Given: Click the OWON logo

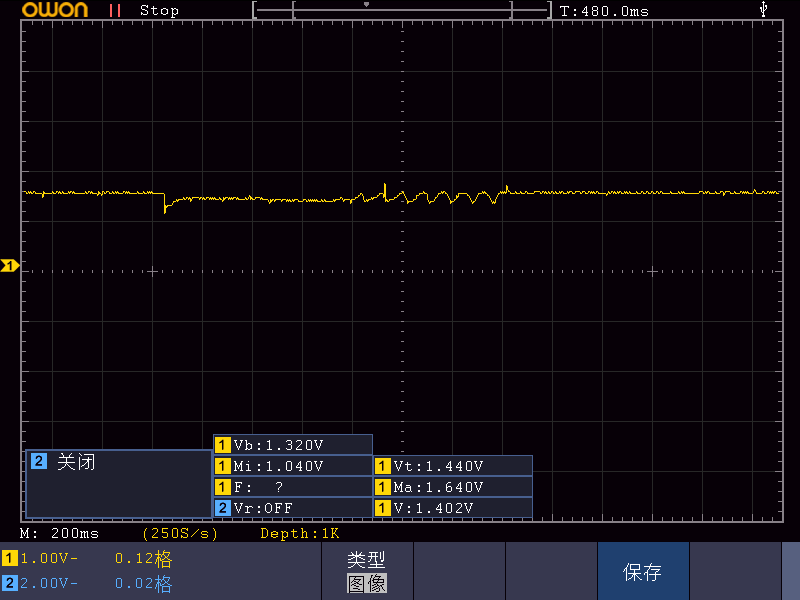Looking at the screenshot, I should coord(55,10).
